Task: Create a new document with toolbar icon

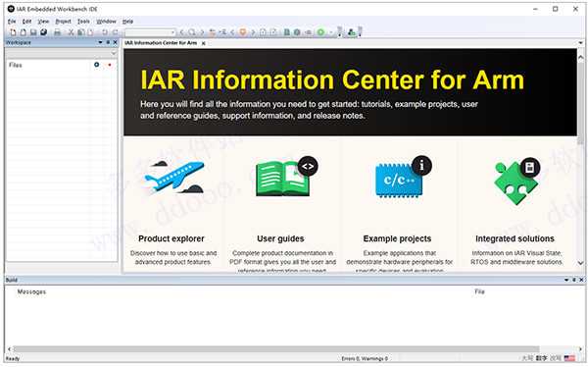Action: 13,32
